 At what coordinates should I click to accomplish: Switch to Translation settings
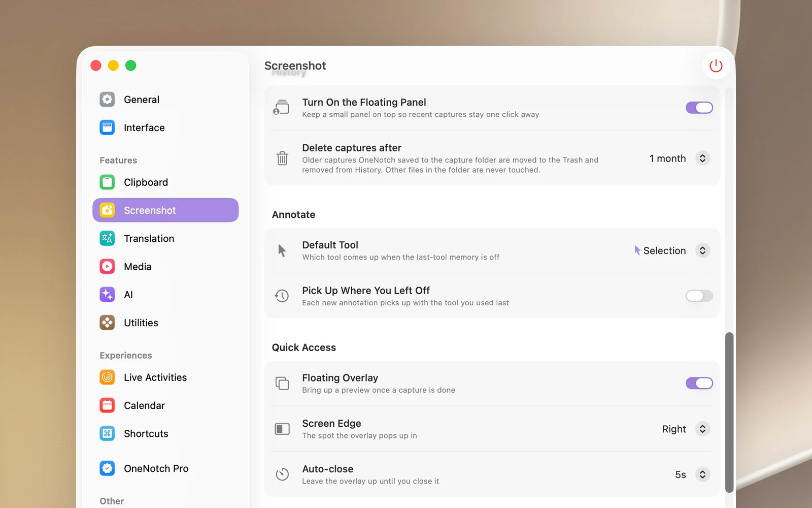point(165,238)
